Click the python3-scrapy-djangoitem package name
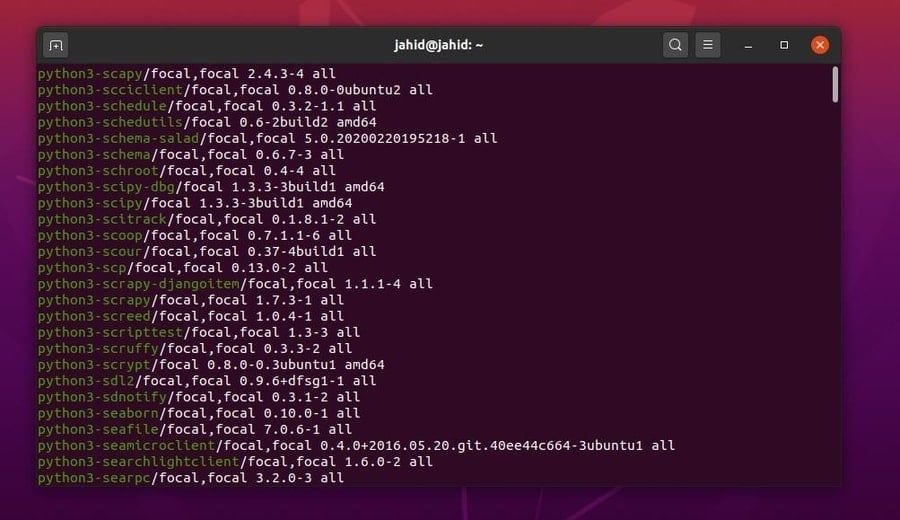This screenshot has width=900, height=520. [141, 284]
